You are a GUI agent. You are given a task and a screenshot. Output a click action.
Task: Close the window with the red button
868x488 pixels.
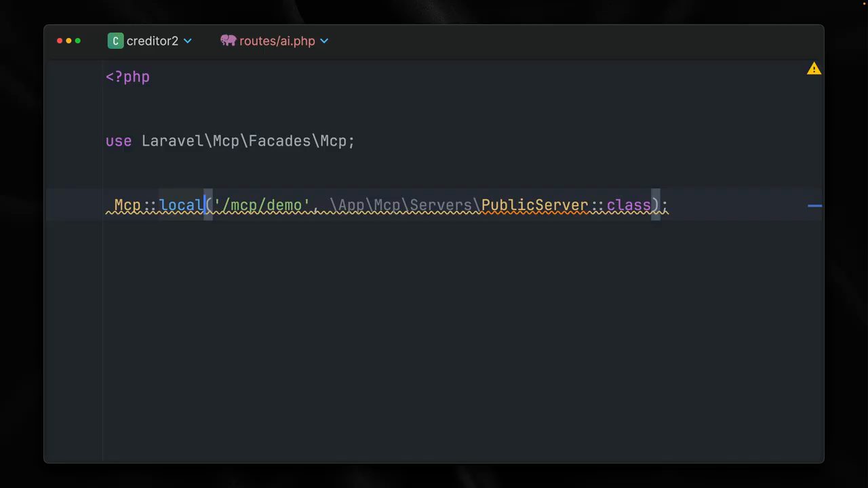(60, 41)
